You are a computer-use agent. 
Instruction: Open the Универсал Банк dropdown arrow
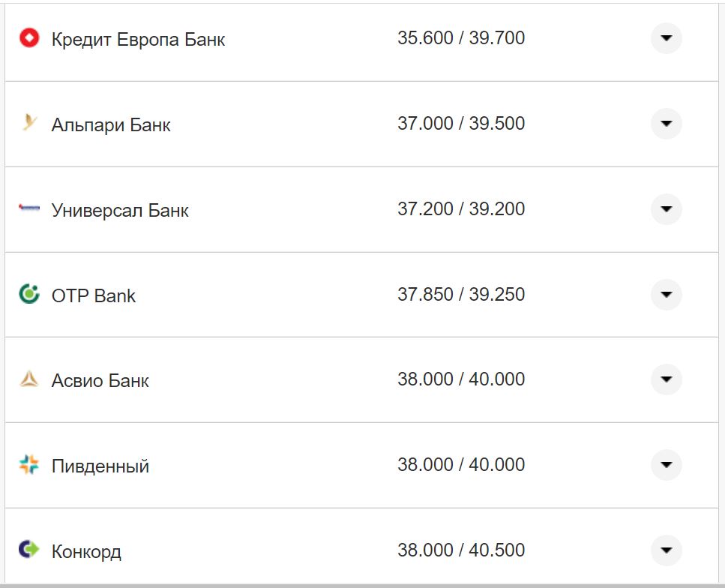coord(666,208)
